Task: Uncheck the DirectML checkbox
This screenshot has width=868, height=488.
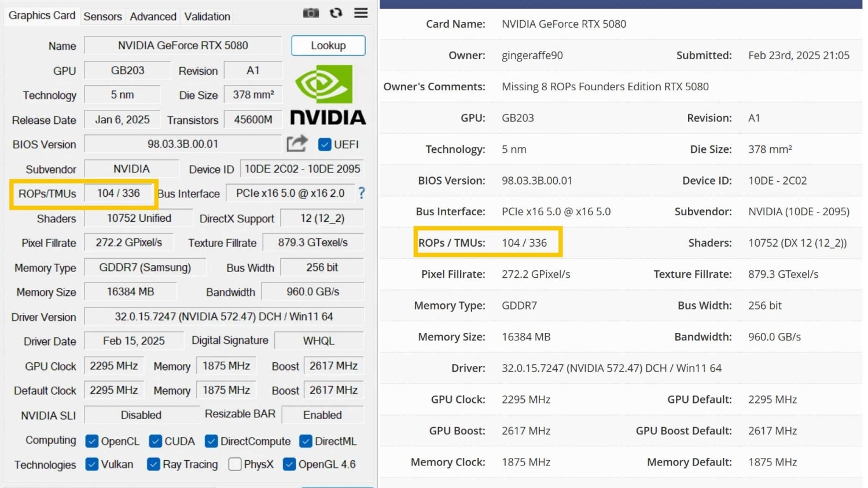Action: (304, 441)
